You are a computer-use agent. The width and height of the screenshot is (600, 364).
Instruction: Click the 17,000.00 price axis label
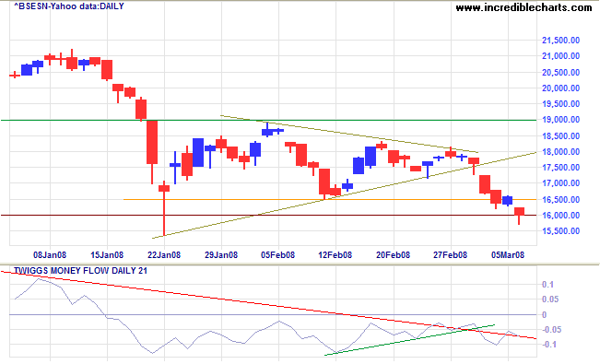pos(560,183)
